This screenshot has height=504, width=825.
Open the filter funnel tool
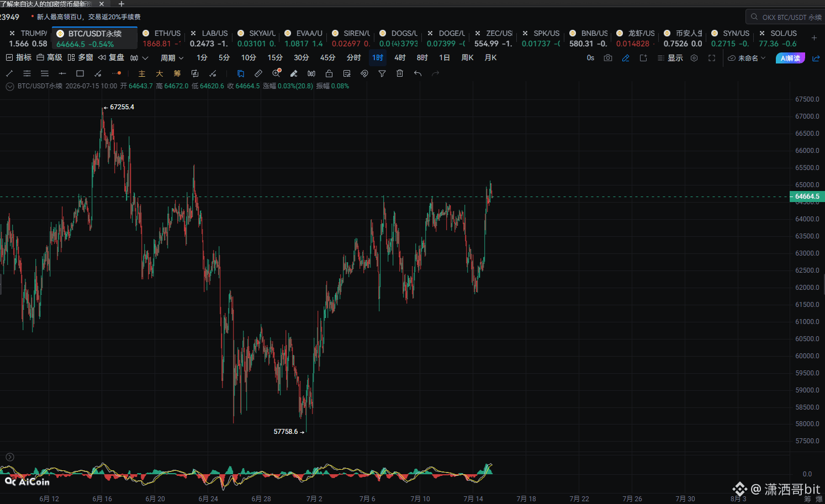click(x=382, y=73)
